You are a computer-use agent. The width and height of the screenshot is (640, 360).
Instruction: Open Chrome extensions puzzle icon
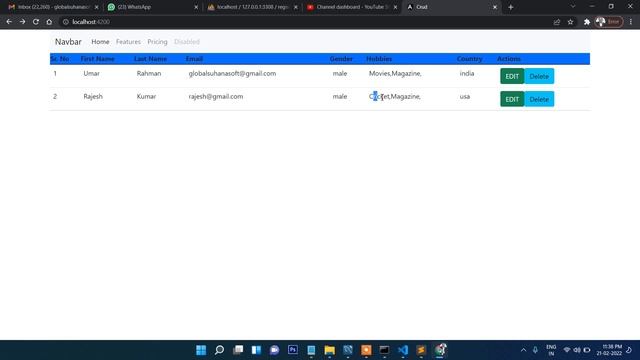coord(587,22)
